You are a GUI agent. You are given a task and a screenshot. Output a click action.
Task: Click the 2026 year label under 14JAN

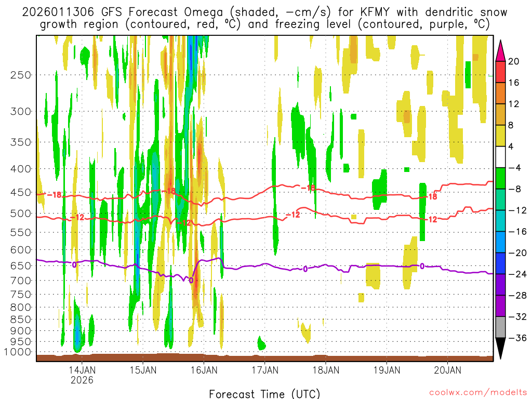point(82,380)
